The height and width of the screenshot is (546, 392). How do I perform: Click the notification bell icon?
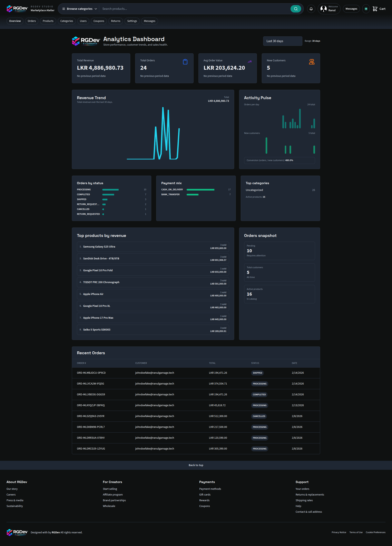(311, 9)
